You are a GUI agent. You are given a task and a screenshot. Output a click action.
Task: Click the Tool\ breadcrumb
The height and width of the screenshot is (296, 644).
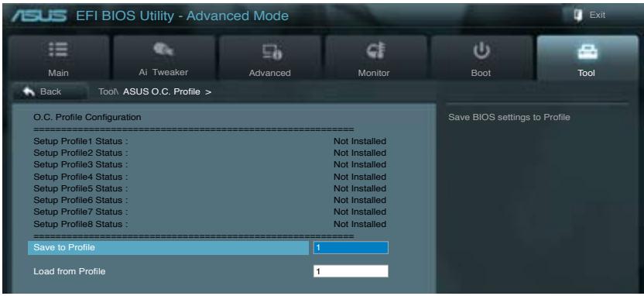pyautogui.click(x=108, y=91)
